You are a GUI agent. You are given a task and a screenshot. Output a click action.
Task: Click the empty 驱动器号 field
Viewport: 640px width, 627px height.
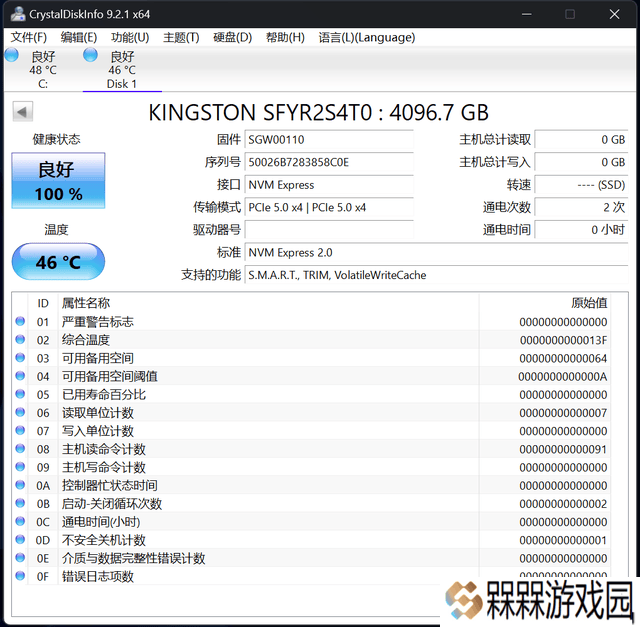(329, 230)
